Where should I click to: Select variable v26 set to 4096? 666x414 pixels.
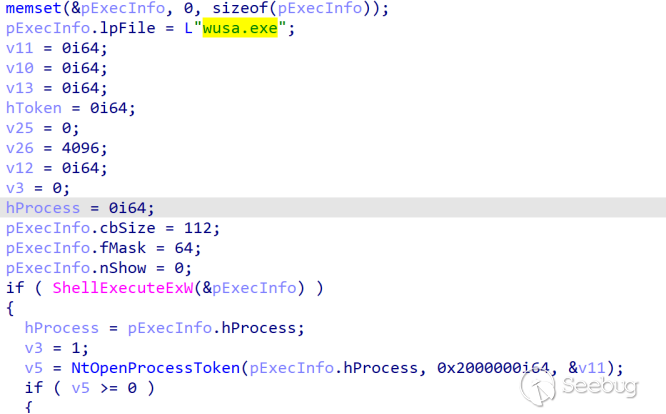click(x=56, y=148)
